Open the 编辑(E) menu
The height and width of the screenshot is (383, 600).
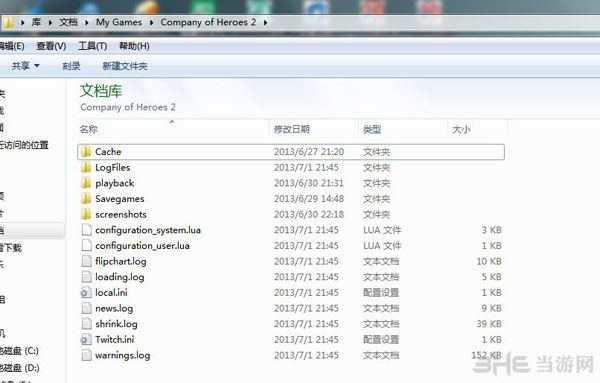point(11,46)
